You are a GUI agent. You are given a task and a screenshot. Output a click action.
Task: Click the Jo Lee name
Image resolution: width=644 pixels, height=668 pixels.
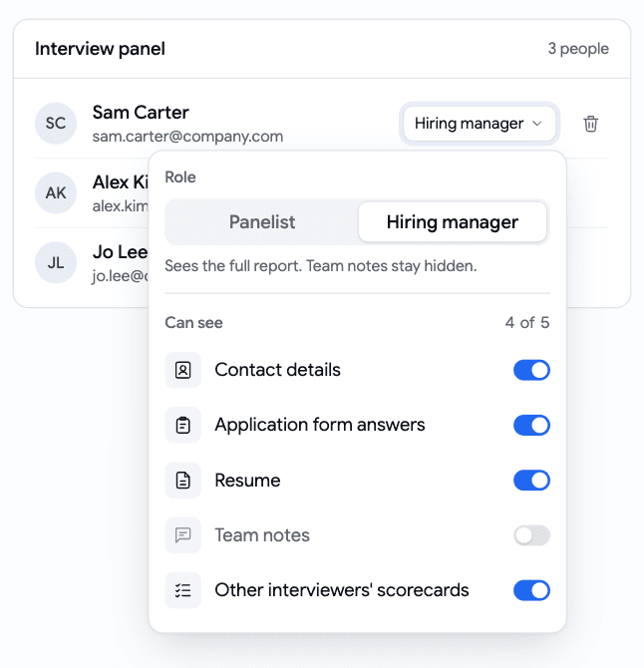[x=120, y=252]
